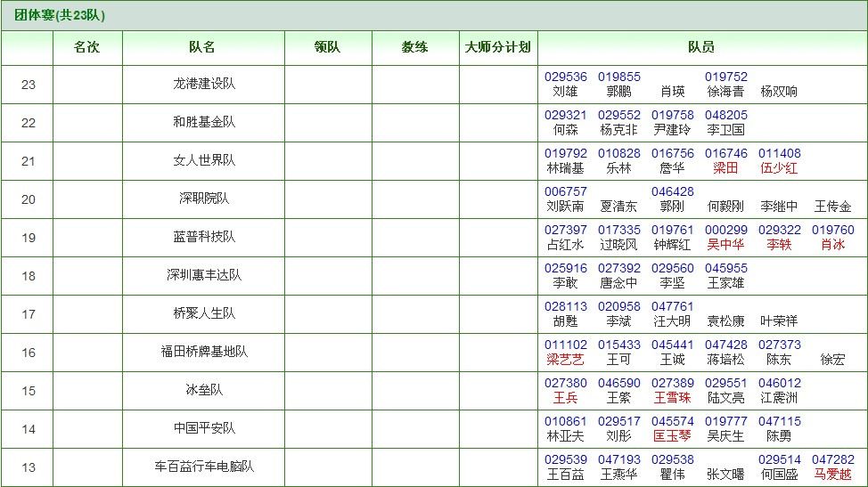Click the 队名 column header
The height and width of the screenshot is (487, 868).
(202, 47)
